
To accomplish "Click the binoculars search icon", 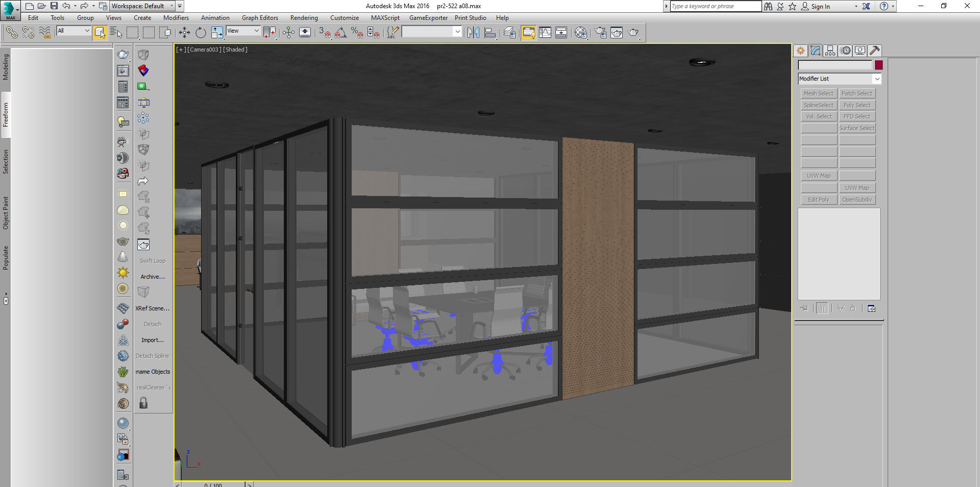I will [x=768, y=6].
